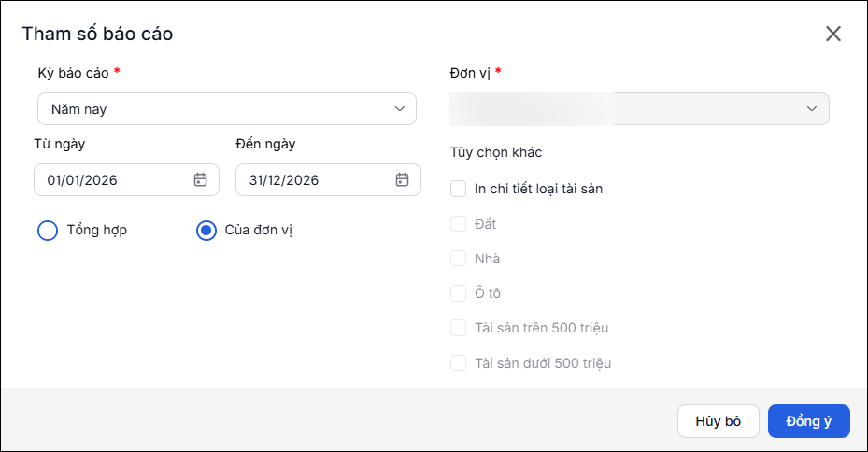Expand the Đơn vị dropdown chevron

pos(812,109)
